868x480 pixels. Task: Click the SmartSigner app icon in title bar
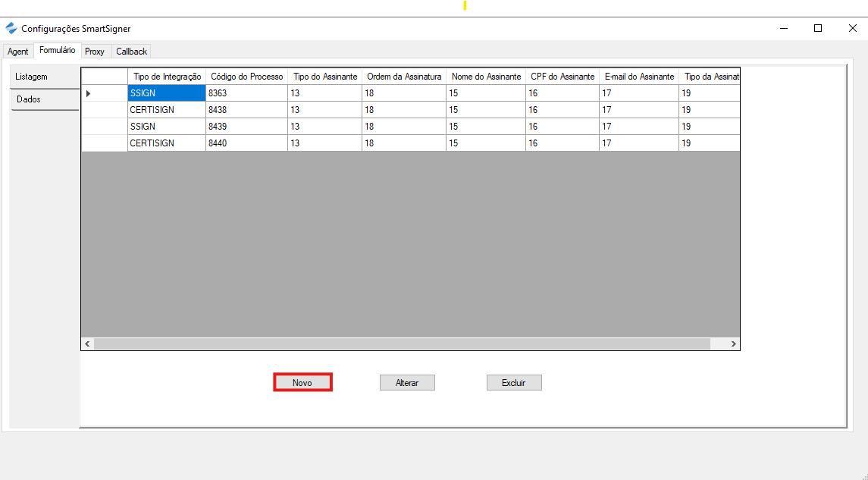pos(11,29)
